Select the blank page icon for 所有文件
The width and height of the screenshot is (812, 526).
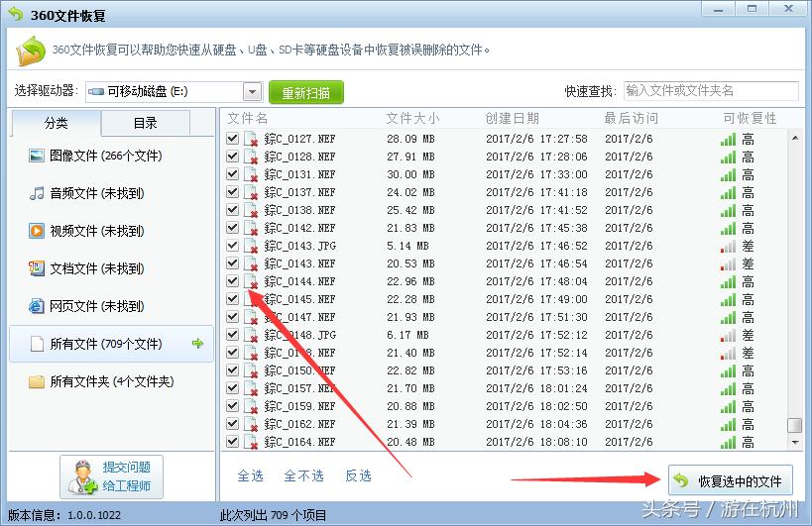pos(37,344)
